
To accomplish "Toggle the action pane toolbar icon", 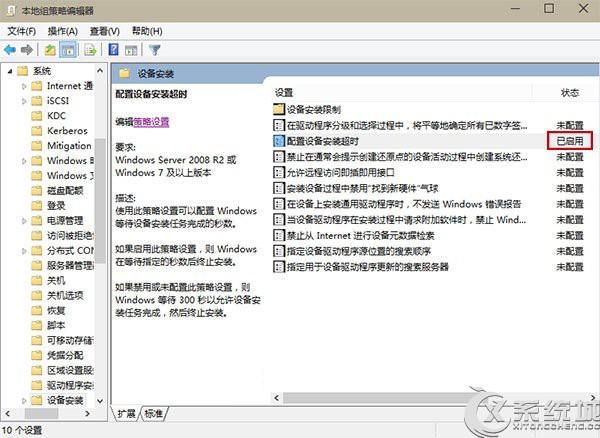I will tap(131, 50).
